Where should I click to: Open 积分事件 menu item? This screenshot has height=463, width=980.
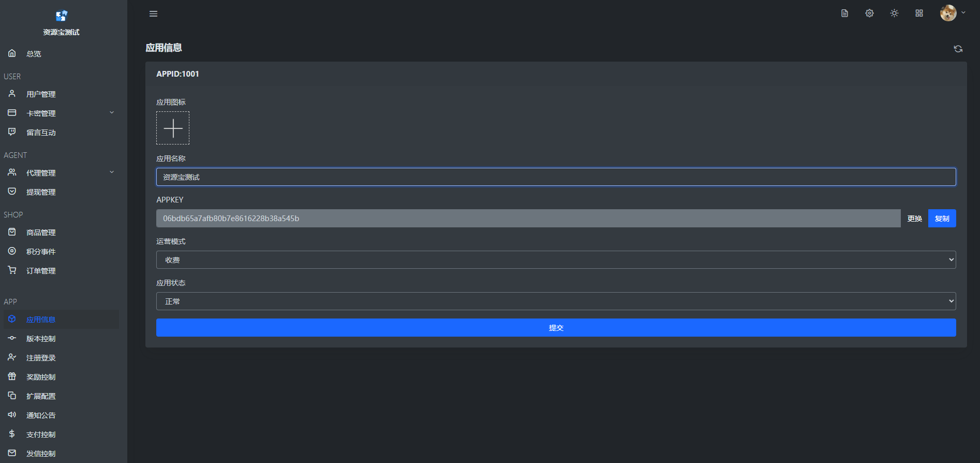click(x=61, y=251)
